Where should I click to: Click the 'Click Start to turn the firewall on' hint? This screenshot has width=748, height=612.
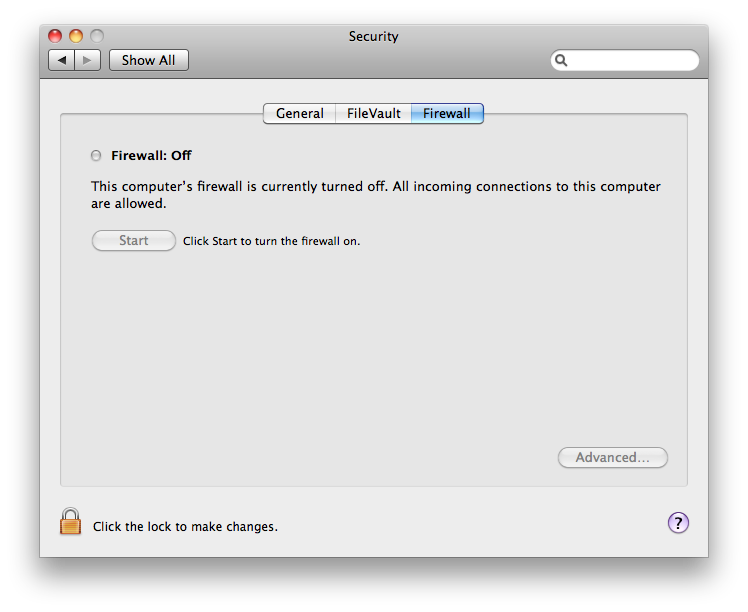pos(271,241)
